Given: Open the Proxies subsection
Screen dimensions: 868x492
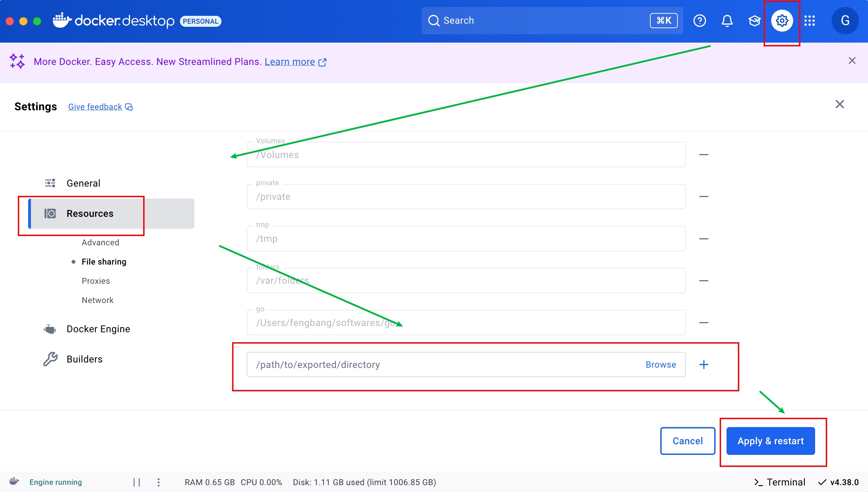Looking at the screenshot, I should (96, 281).
